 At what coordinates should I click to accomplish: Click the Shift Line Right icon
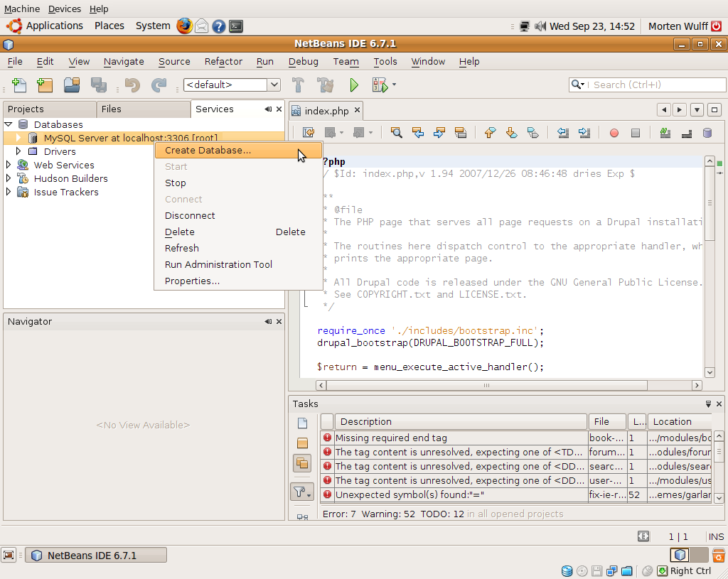(584, 133)
